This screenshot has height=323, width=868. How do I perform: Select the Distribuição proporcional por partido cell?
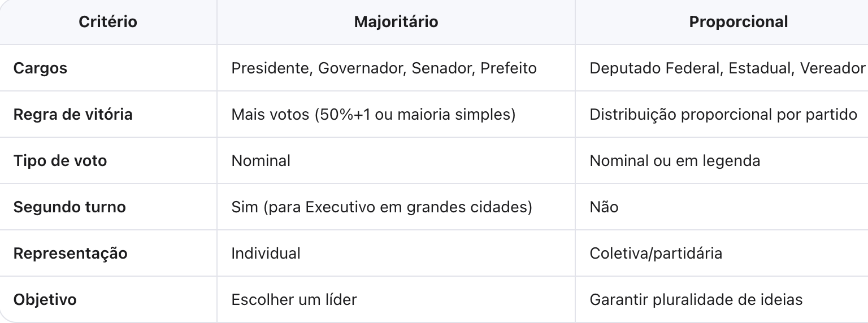coord(723,115)
